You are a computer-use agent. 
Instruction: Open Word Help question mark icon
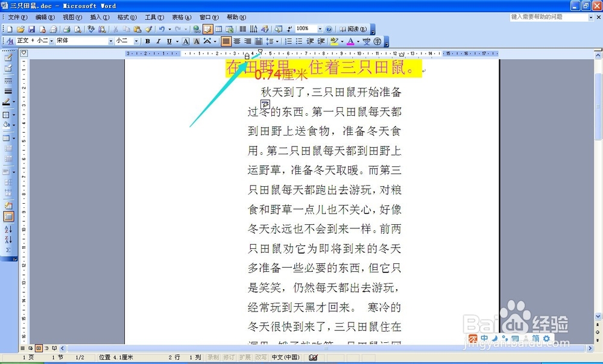coord(329,29)
